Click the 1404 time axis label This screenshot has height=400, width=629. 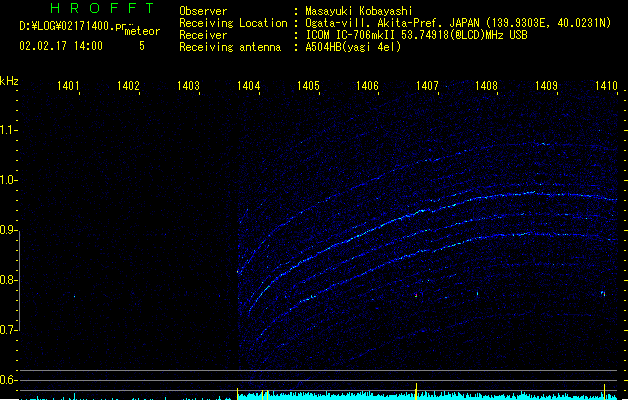tap(248, 86)
